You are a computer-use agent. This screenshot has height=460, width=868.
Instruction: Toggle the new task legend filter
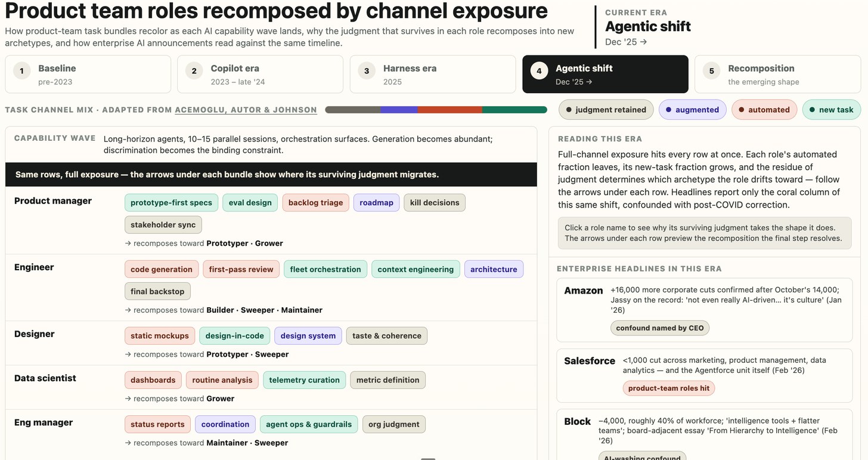point(831,110)
